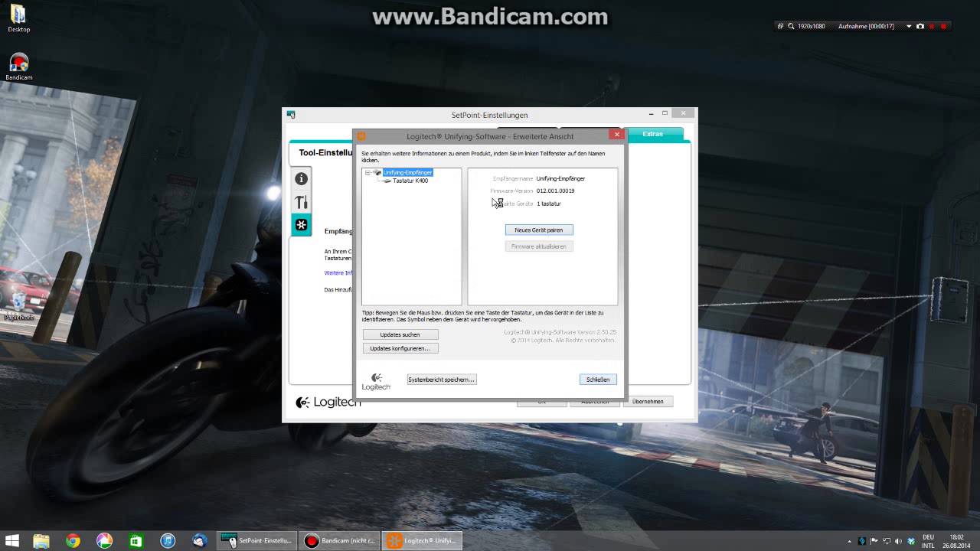Open the Thunderbird icon in taskbar
Image resolution: width=980 pixels, height=551 pixels.
pos(200,541)
